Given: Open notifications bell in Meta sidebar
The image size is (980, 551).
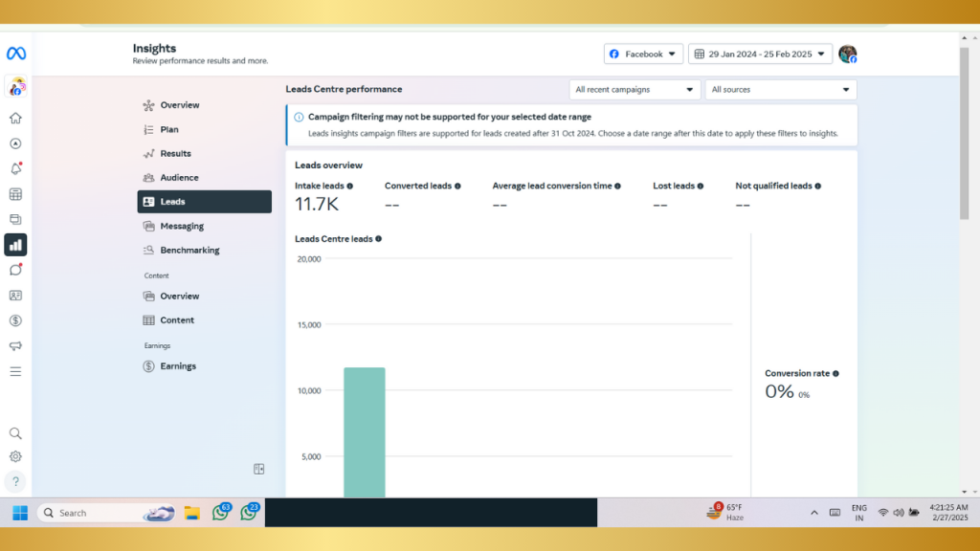Looking at the screenshot, I should click(15, 169).
